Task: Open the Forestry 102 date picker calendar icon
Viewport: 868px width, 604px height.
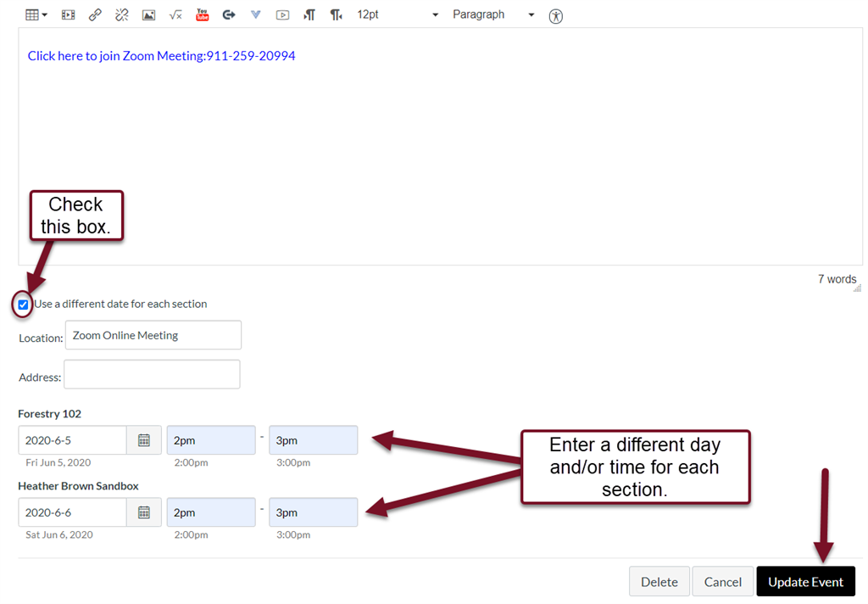Action: 143,439
